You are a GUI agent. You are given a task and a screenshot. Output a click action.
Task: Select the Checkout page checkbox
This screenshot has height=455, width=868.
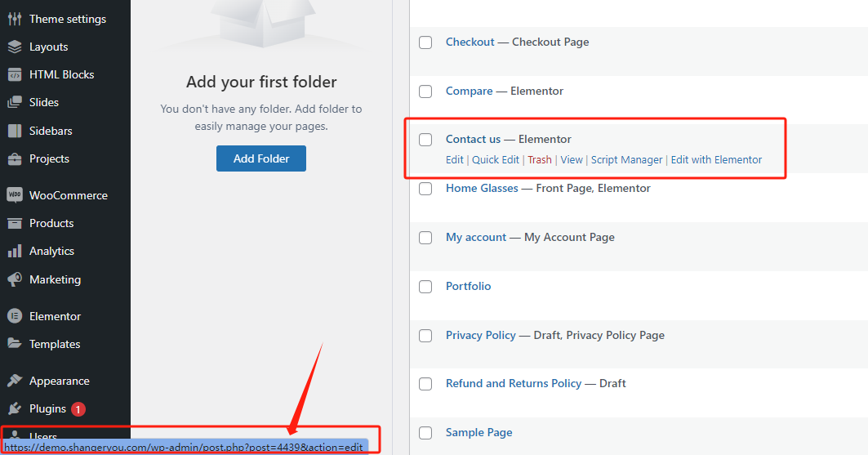coord(425,42)
